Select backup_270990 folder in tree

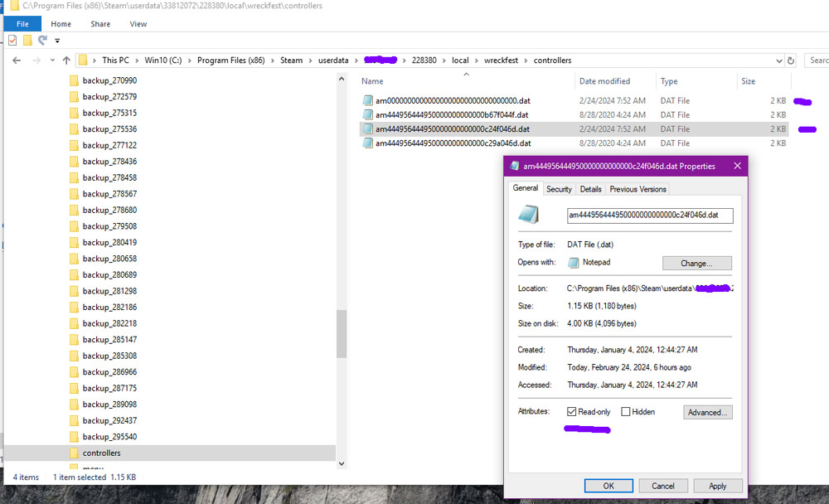point(109,80)
